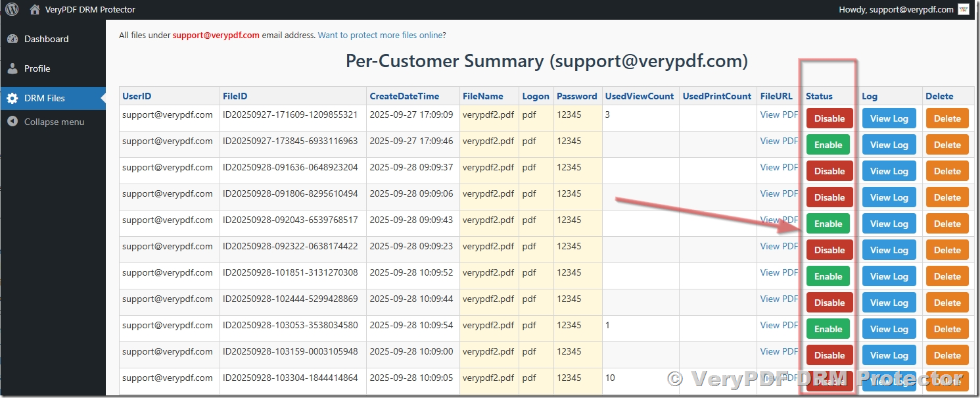Click the DRM Files gear icon
980x398 pixels.
[12, 98]
